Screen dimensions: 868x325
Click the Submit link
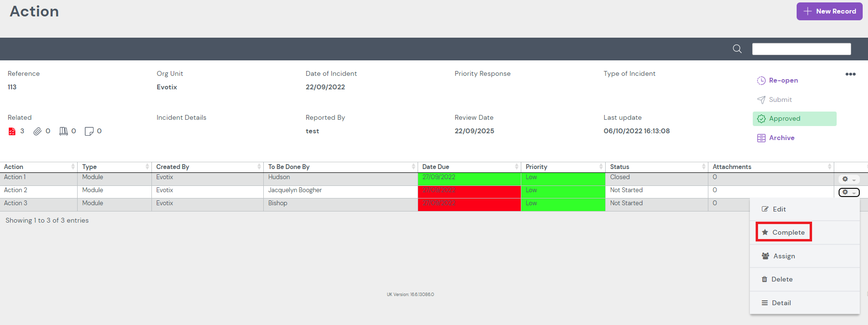point(780,99)
